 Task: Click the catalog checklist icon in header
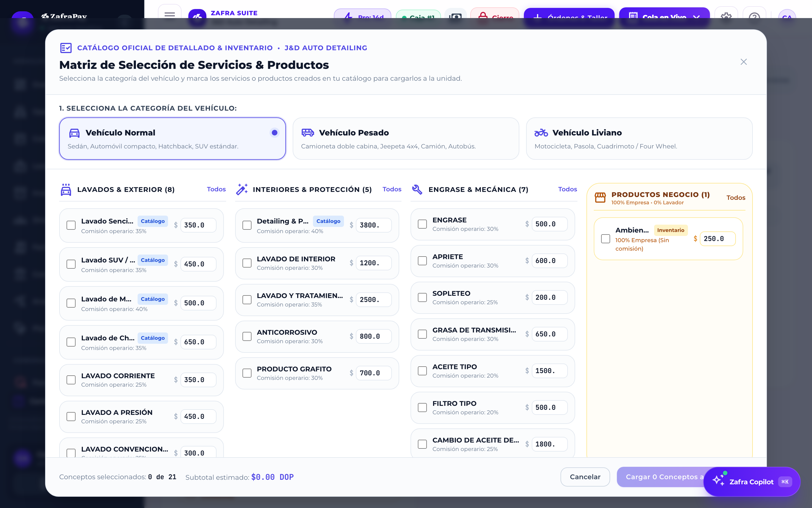(66, 48)
